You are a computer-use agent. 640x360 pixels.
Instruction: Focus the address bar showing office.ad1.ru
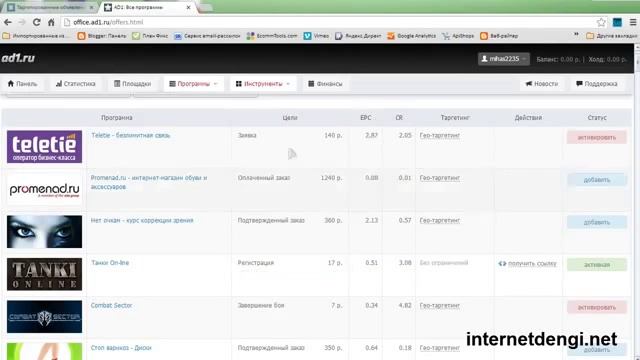(327, 22)
